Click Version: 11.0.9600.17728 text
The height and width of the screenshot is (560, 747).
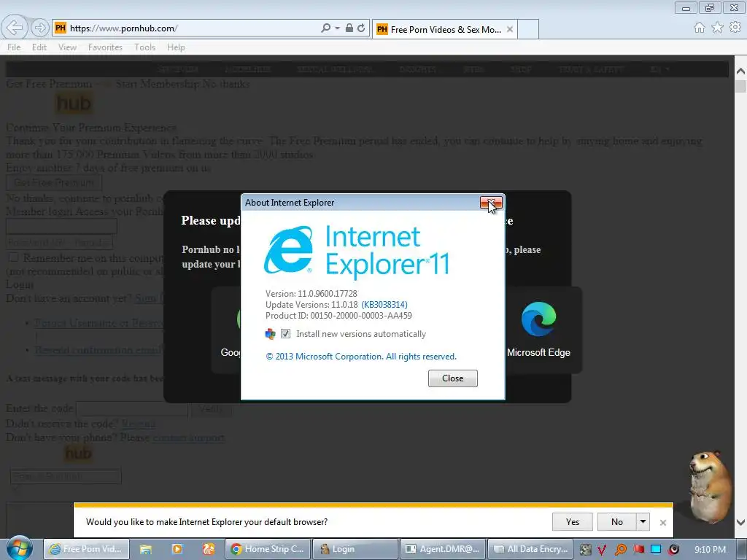311,294
